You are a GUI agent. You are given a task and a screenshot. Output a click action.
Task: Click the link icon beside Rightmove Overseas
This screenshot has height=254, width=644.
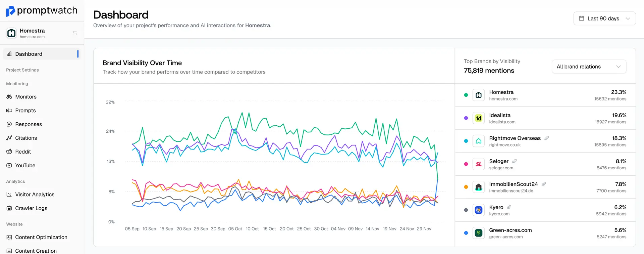click(546, 138)
